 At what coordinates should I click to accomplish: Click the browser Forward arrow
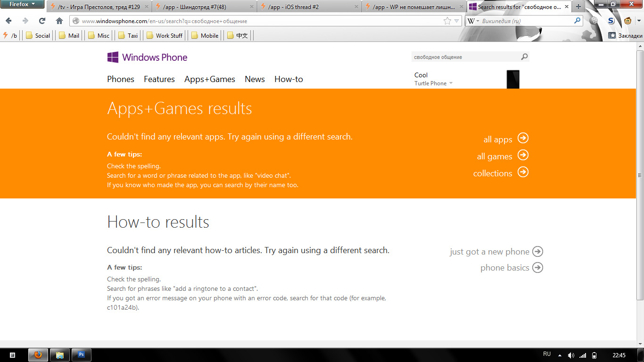(25, 21)
